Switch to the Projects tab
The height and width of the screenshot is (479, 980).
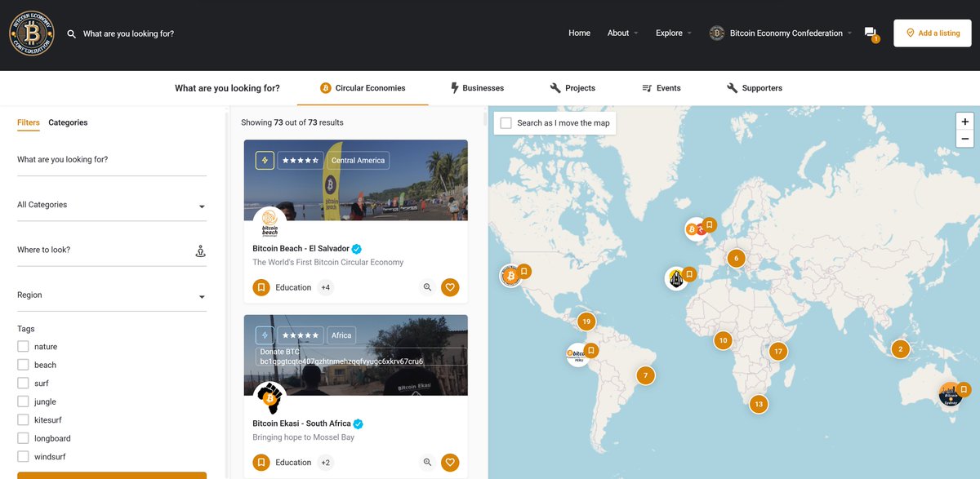click(x=572, y=88)
